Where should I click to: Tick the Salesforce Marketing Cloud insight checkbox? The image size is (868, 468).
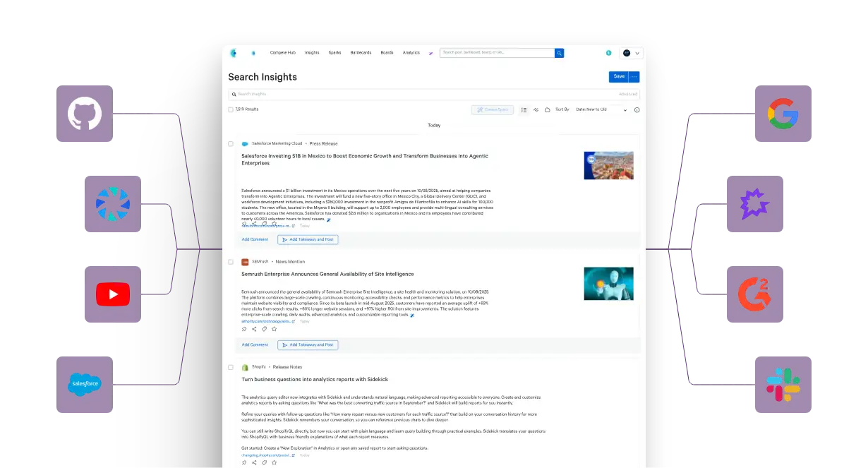[231, 143]
